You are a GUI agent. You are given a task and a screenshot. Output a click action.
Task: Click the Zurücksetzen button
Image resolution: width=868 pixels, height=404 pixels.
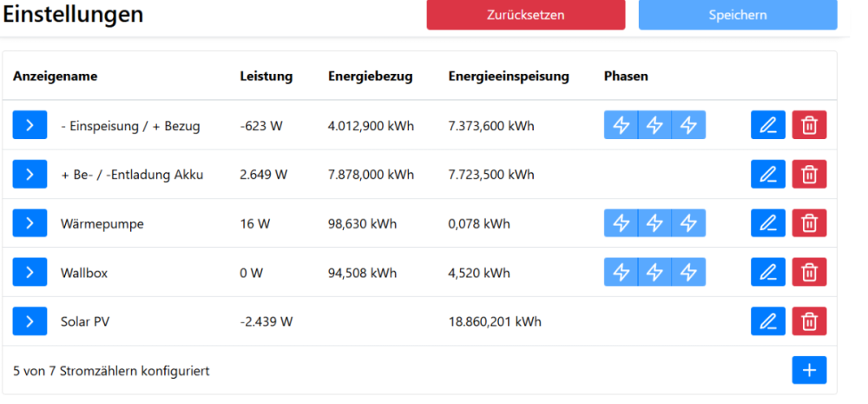click(525, 15)
